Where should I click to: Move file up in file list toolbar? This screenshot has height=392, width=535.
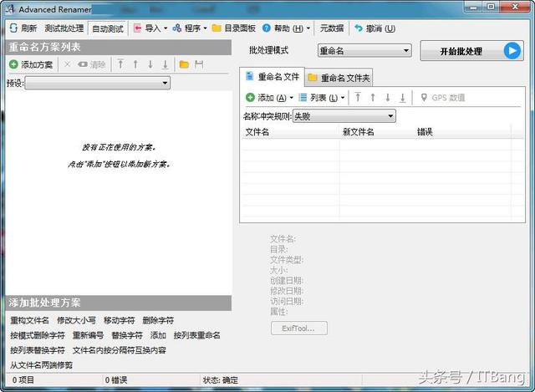pos(373,98)
